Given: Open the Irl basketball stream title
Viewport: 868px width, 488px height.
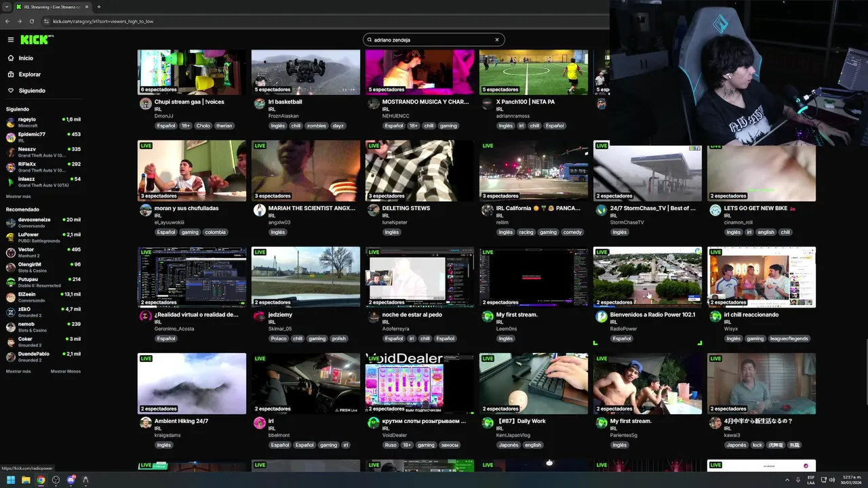Looking at the screenshot, I should (285, 102).
